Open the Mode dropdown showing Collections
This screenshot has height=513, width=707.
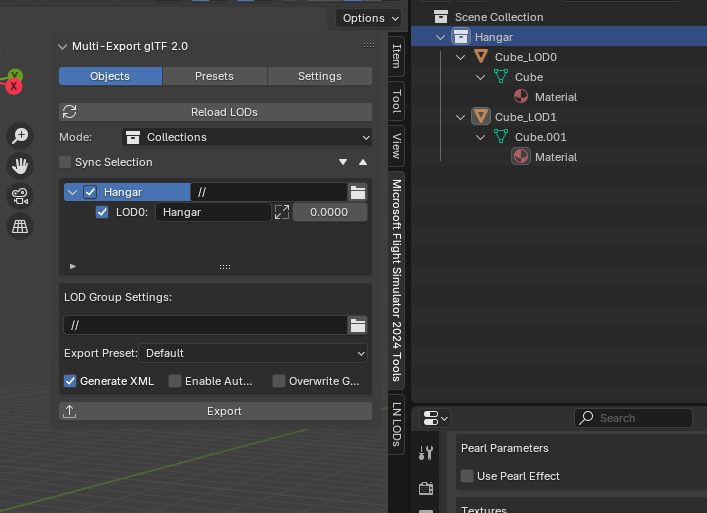pyautogui.click(x=246, y=137)
